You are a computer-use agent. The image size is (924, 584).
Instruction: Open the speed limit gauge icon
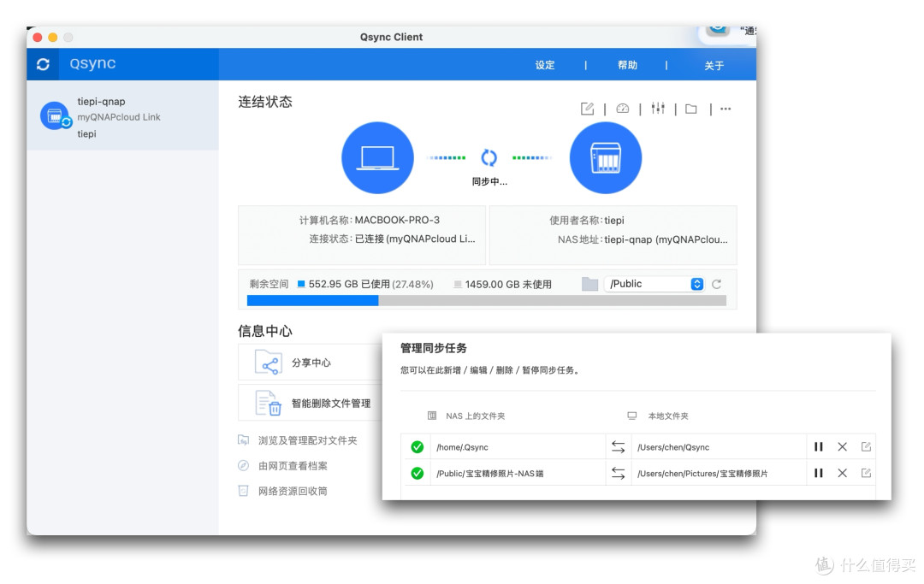click(622, 109)
